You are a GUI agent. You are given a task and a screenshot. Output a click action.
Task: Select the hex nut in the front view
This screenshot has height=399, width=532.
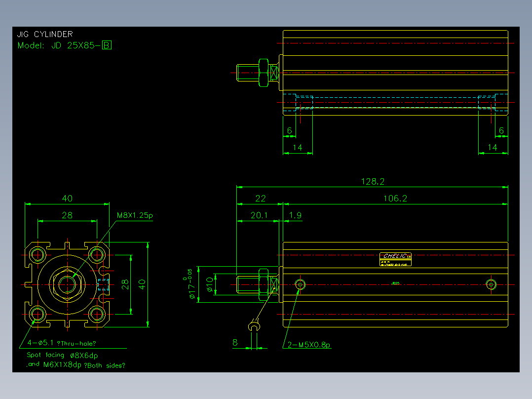(x=67, y=284)
